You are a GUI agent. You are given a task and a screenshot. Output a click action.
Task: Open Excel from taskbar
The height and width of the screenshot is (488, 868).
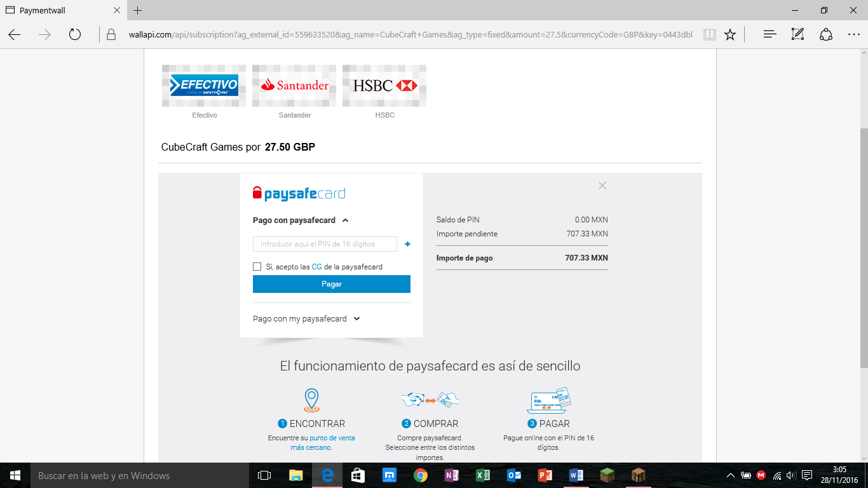pyautogui.click(x=483, y=475)
